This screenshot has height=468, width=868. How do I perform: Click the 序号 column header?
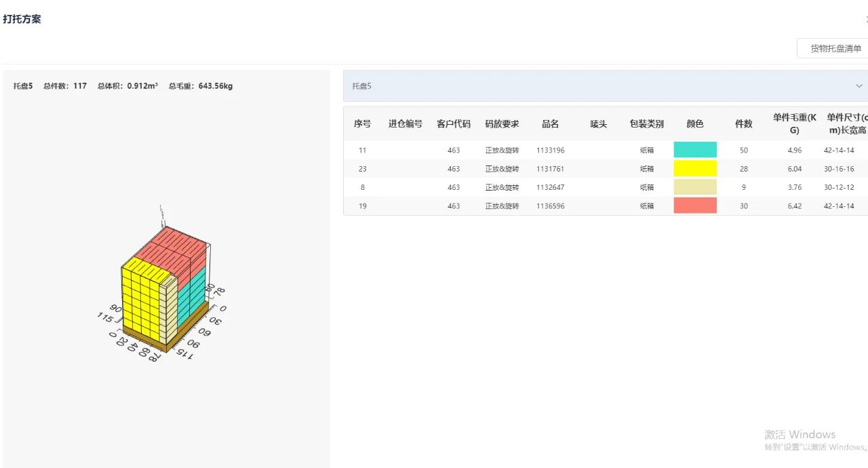363,124
